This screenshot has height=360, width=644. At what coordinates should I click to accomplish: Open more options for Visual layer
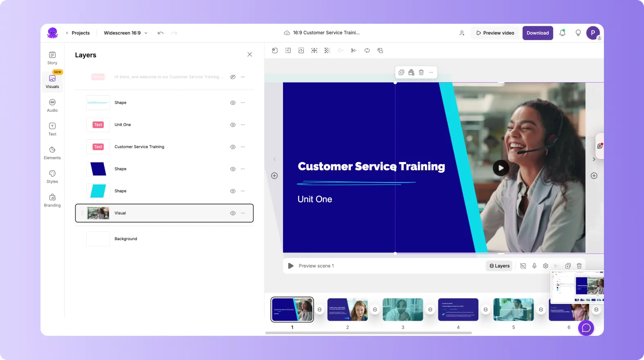(243, 213)
